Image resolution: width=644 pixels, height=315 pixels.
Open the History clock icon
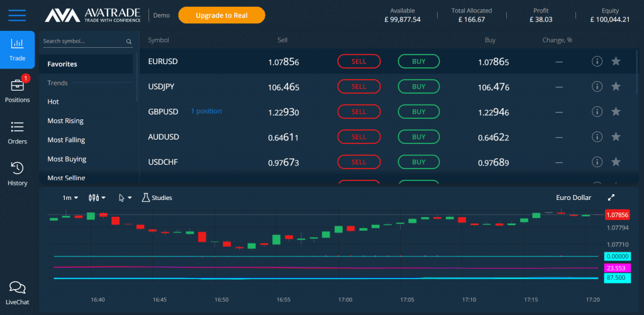17,169
